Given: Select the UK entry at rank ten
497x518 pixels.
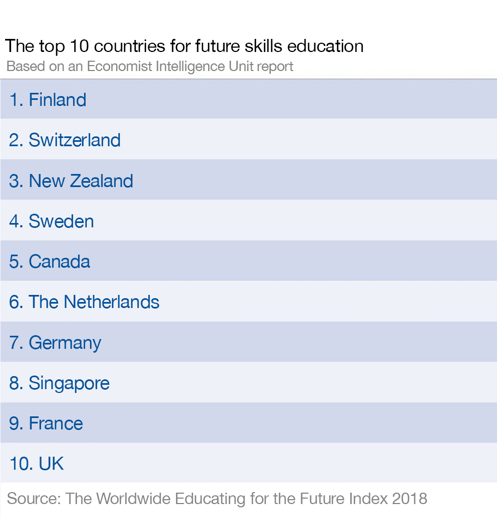Looking at the screenshot, I should tap(248, 463).
